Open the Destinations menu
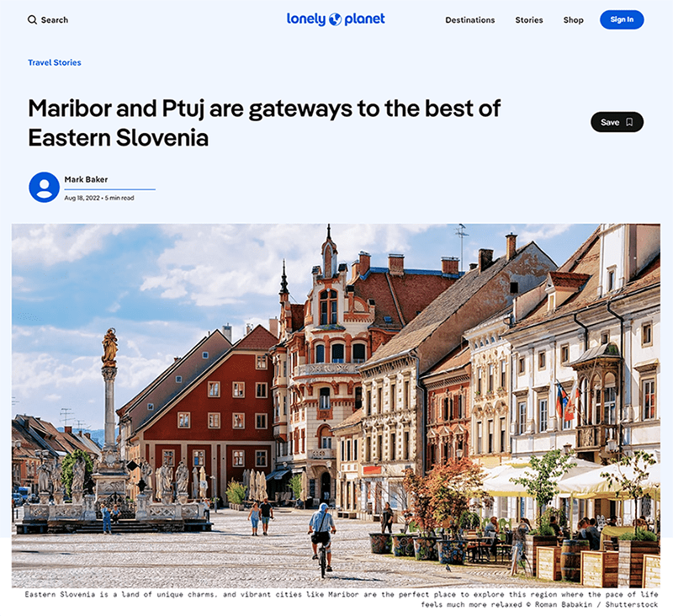The width and height of the screenshot is (673, 616). 470,20
